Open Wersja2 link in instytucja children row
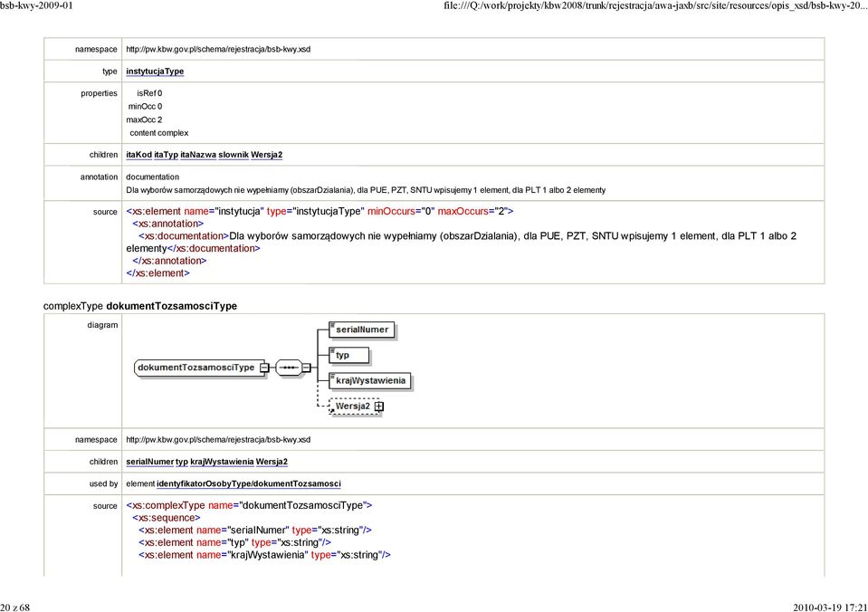 point(267,155)
